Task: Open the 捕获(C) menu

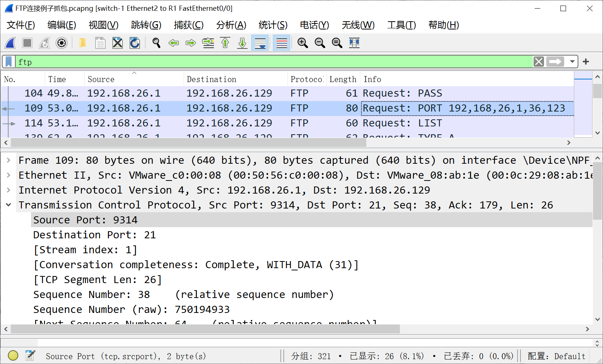Action: click(189, 25)
